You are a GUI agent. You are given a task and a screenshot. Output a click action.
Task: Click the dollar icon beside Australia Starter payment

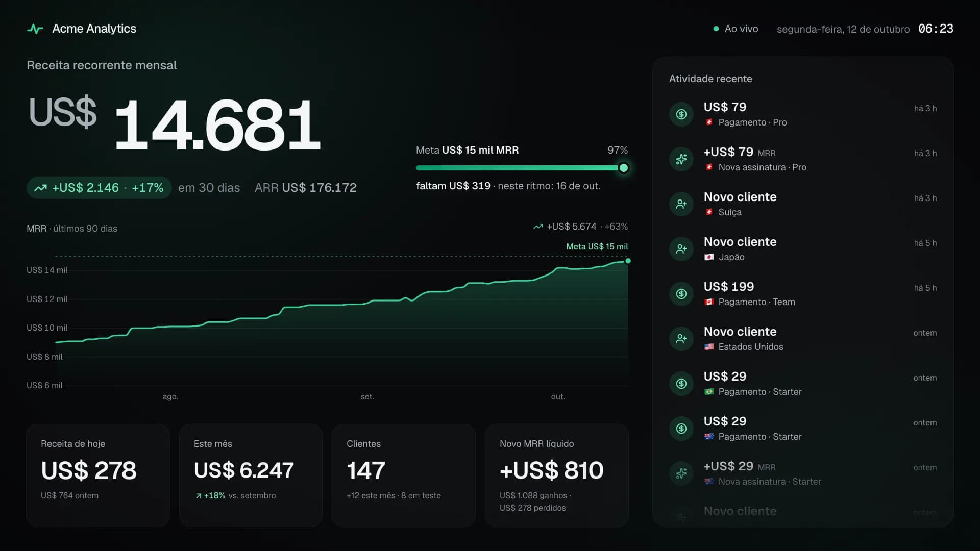[x=681, y=429]
